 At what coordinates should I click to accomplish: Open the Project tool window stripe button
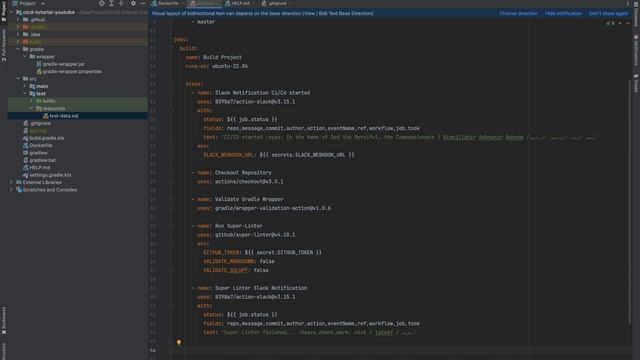click(x=4, y=10)
